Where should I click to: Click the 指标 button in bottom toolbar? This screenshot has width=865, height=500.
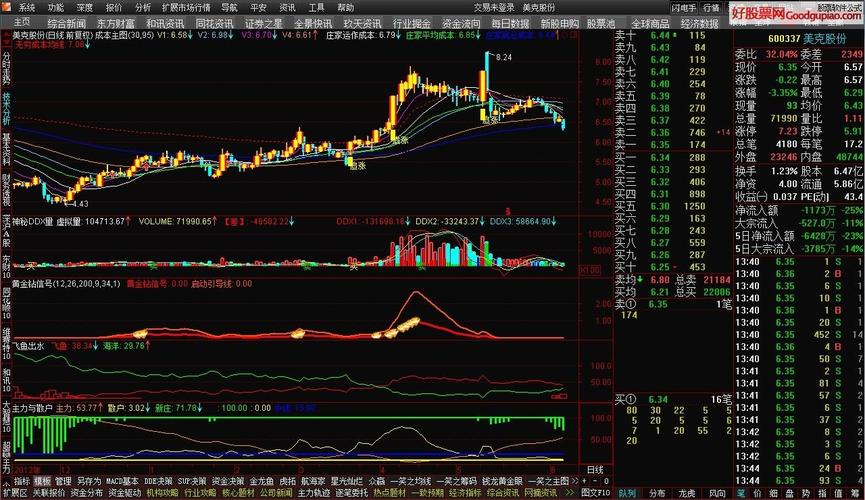coord(22,481)
